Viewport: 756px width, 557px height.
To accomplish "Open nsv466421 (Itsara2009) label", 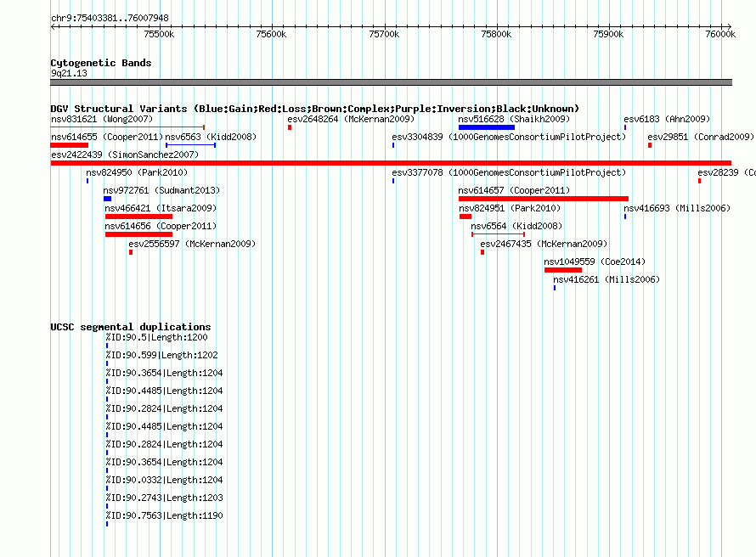I will coord(161,208).
